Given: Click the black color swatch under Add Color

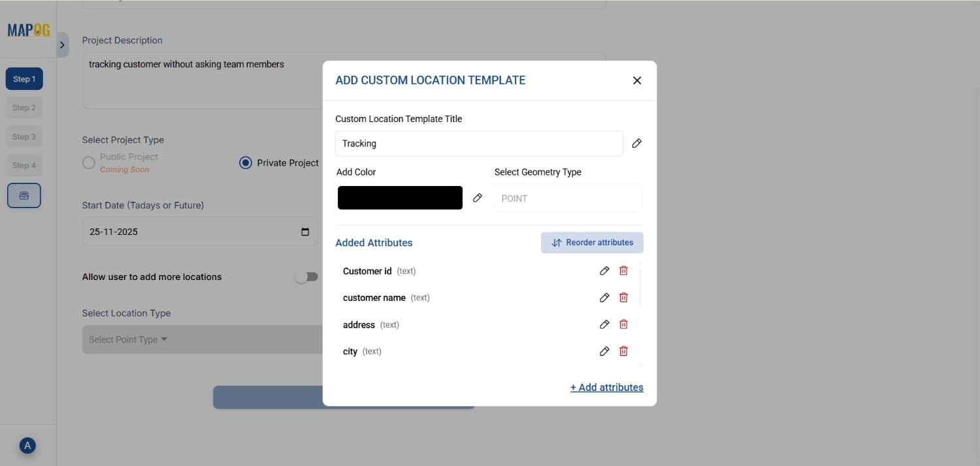Looking at the screenshot, I should [x=400, y=197].
